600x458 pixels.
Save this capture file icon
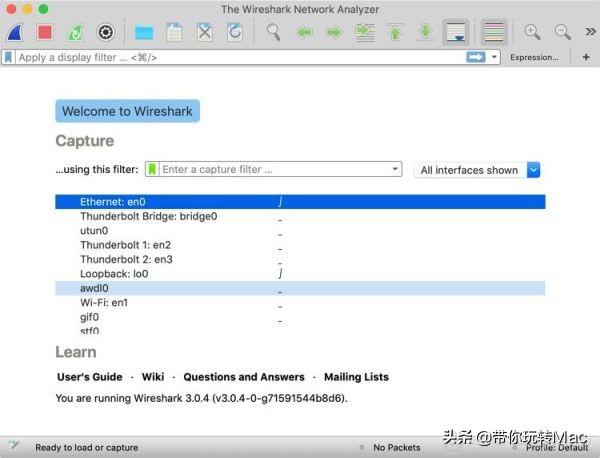click(174, 32)
